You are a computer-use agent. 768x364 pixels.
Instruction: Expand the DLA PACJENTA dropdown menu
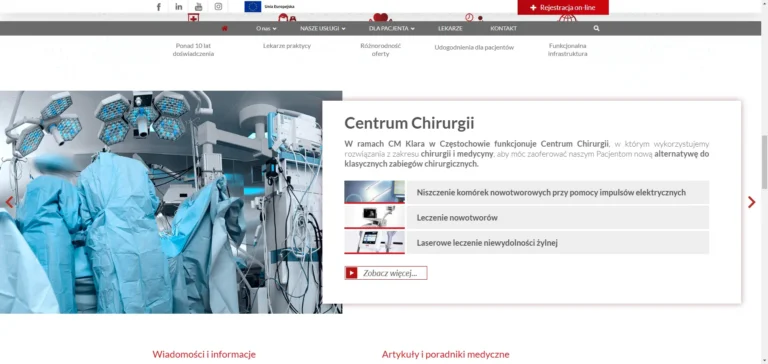392,28
